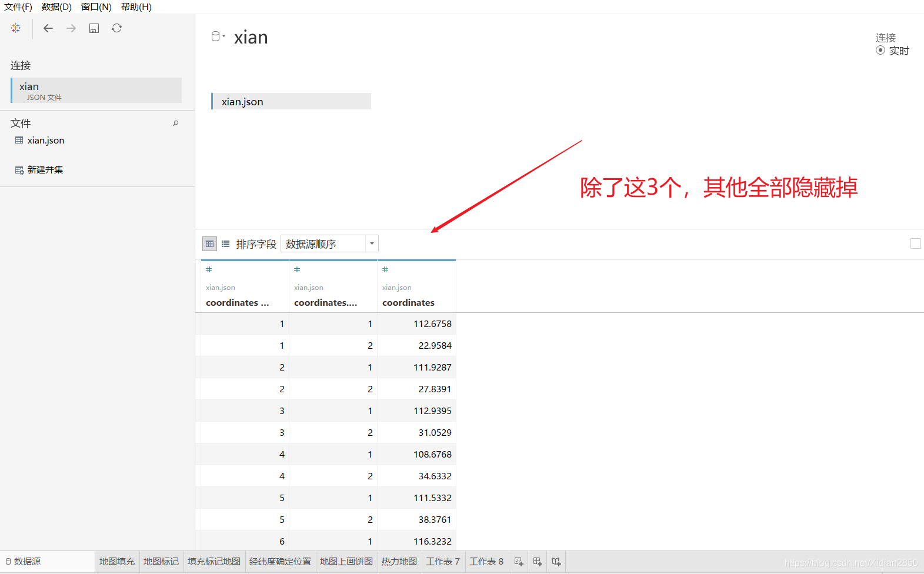
Task: Click the New Union icon
Action: click(19, 170)
